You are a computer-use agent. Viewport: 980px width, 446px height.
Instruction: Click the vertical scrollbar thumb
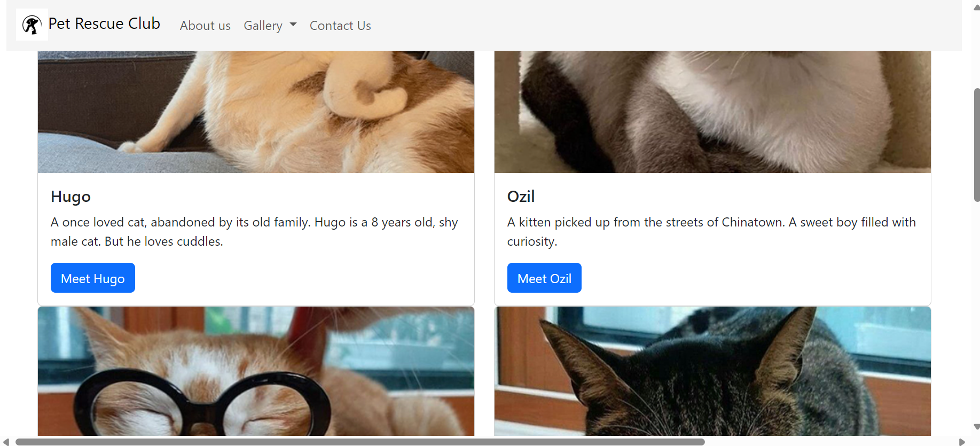(x=977, y=145)
